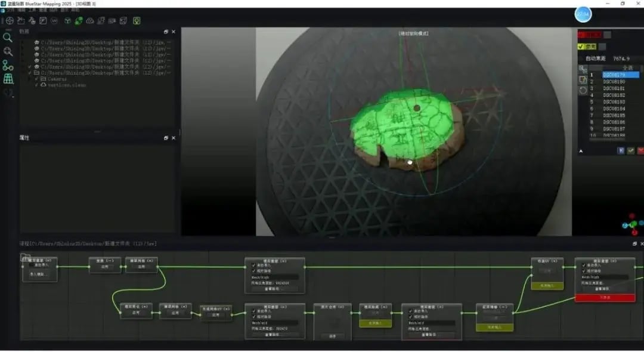The width and height of the screenshot is (644, 352).
Task: Toggle the checkmark next to the Cameras group
Action: point(37,79)
